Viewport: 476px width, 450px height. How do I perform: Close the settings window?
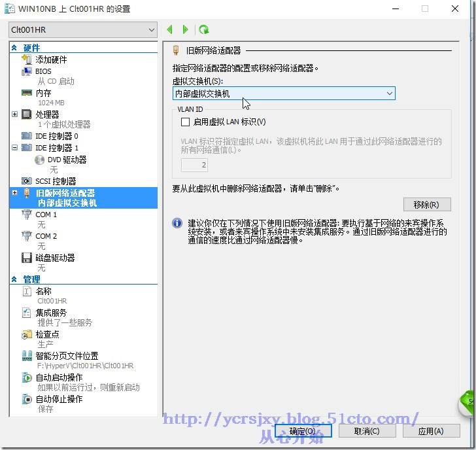[x=455, y=9]
